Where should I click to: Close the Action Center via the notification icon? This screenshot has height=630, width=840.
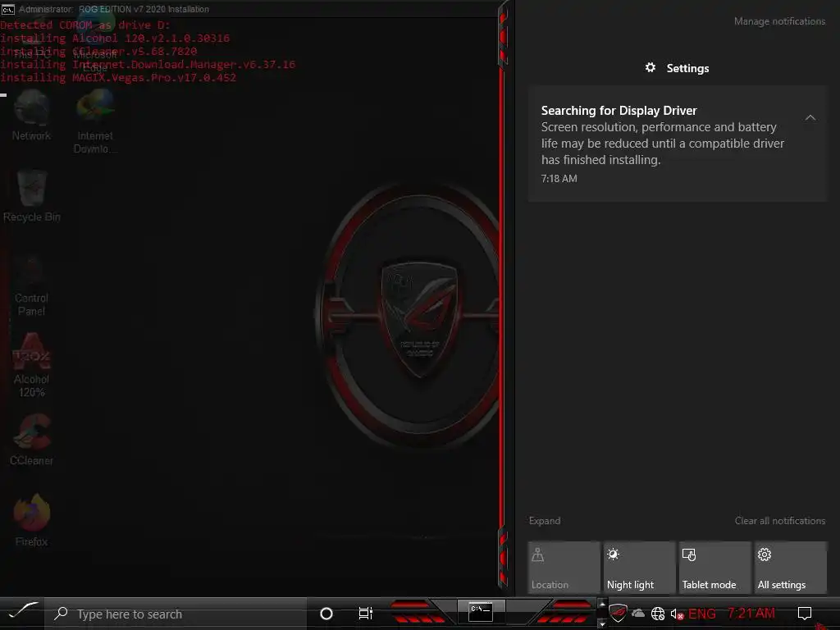(x=804, y=613)
